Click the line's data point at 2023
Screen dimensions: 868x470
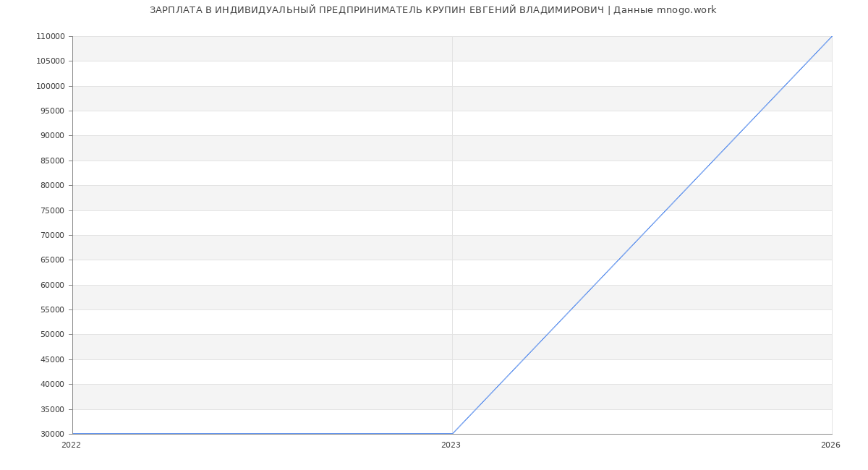[452, 434]
